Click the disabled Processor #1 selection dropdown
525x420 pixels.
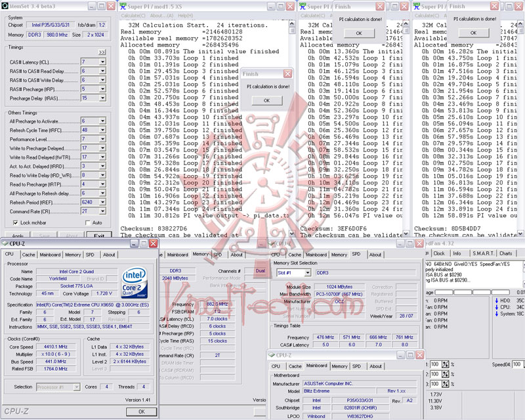pos(58,387)
